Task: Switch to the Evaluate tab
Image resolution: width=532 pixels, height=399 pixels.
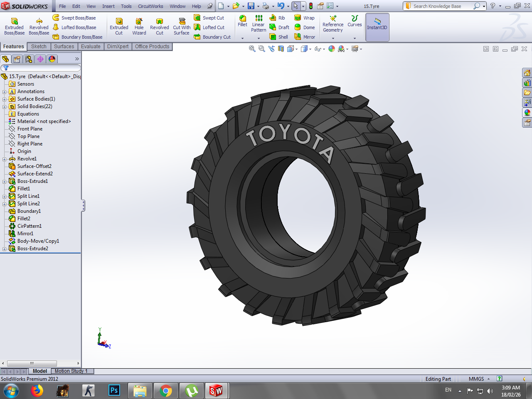Action: pyautogui.click(x=91, y=47)
